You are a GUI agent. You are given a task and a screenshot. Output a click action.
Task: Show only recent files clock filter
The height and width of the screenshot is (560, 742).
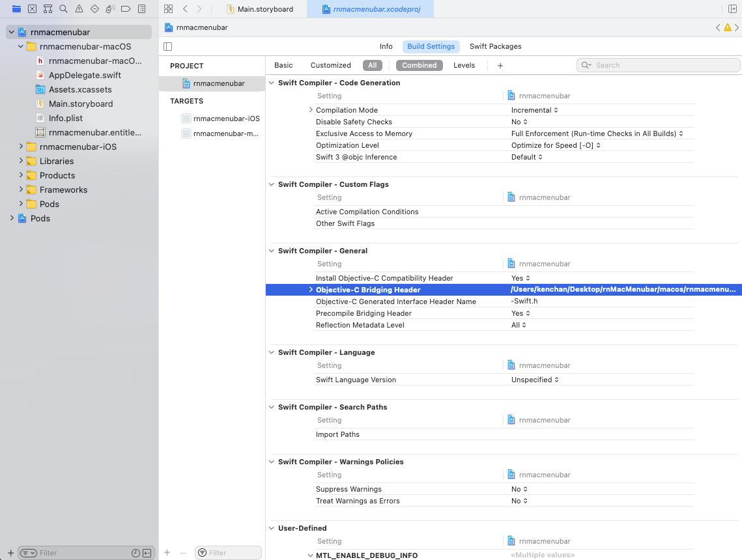pos(136,553)
